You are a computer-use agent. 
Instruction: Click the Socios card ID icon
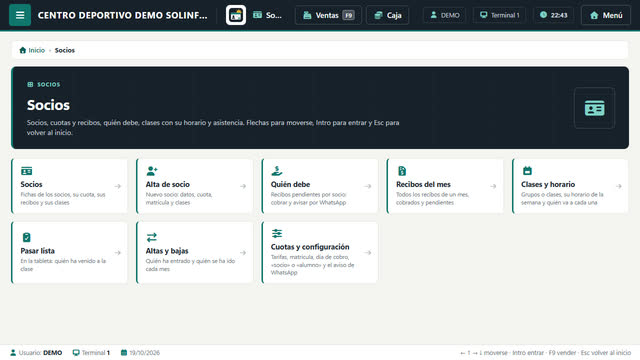coord(27,171)
